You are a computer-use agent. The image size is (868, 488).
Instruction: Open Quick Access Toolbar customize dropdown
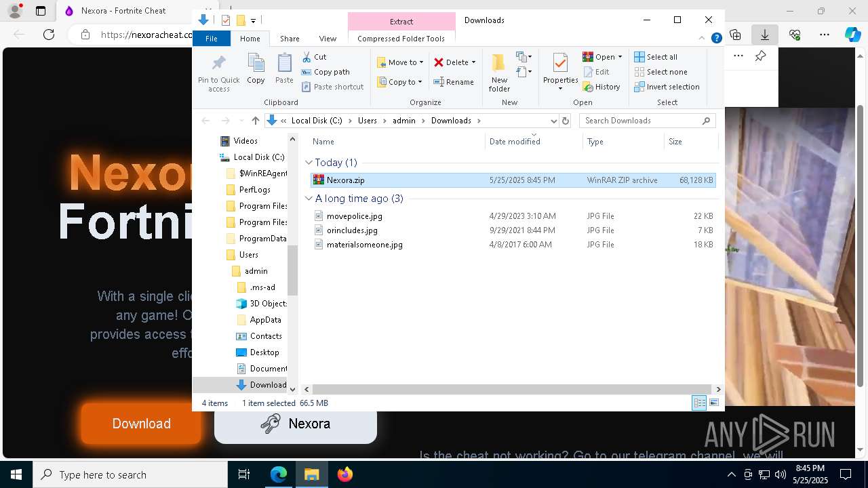(253, 20)
